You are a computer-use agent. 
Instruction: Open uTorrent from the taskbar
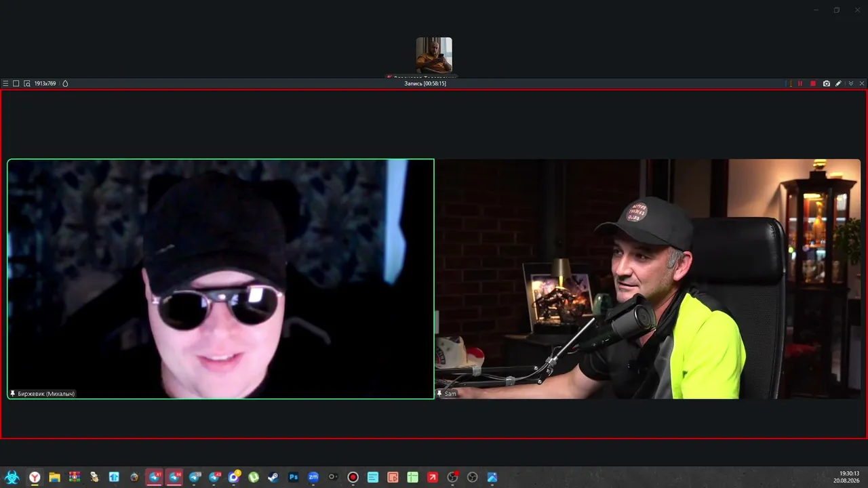pyautogui.click(x=254, y=477)
